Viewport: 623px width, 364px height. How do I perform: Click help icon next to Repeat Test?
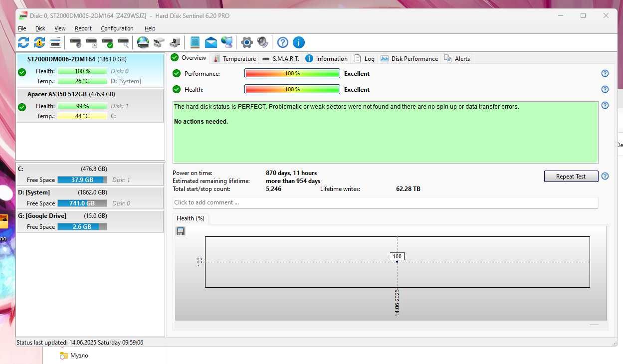[x=605, y=176]
